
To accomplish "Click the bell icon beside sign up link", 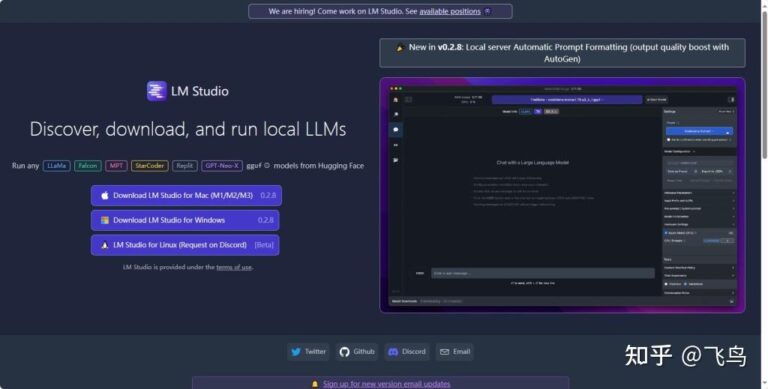I will pyautogui.click(x=315, y=384).
